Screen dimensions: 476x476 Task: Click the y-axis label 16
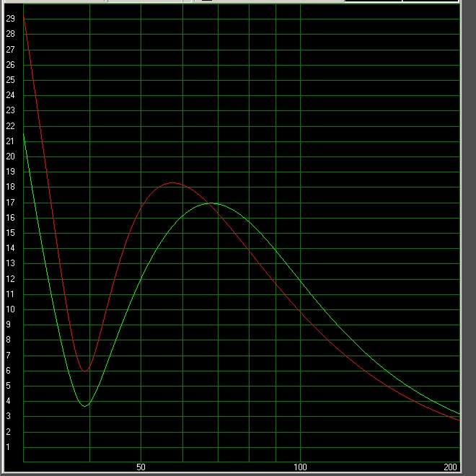click(x=10, y=218)
